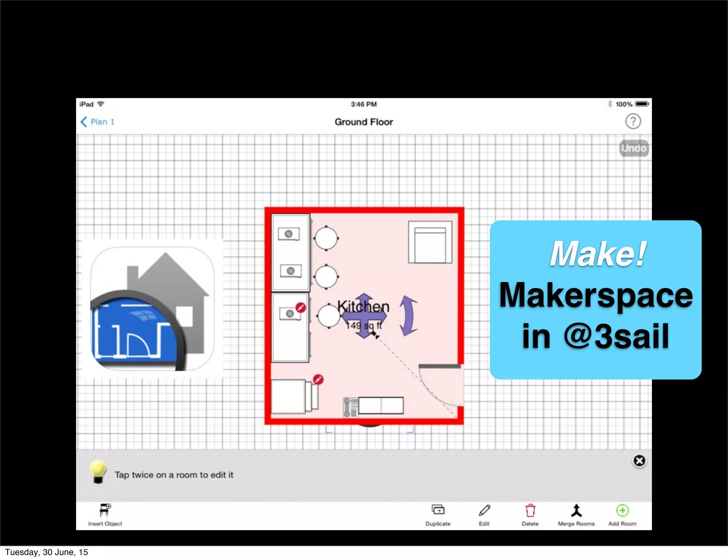Select the third sink on the lower counter
728x560 pixels.
point(290,314)
